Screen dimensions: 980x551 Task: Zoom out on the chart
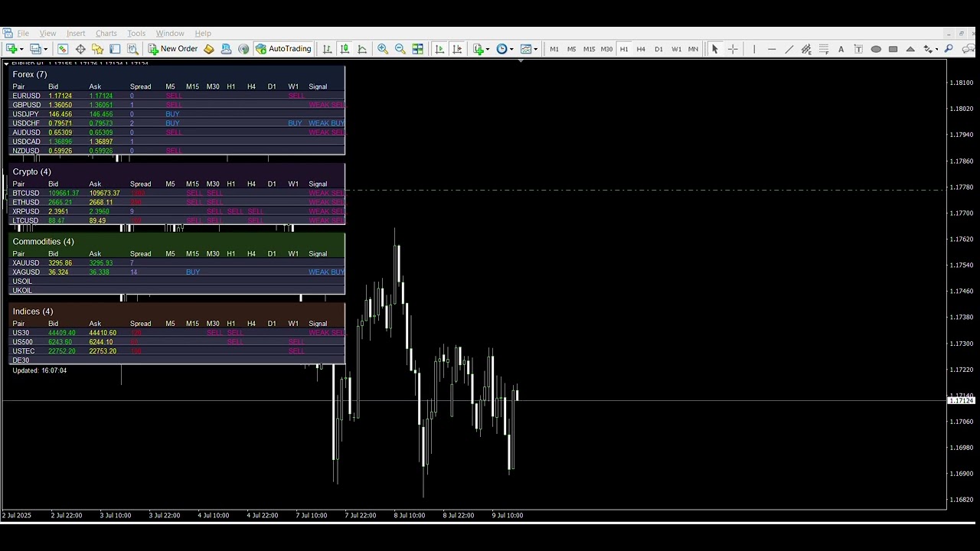[400, 49]
